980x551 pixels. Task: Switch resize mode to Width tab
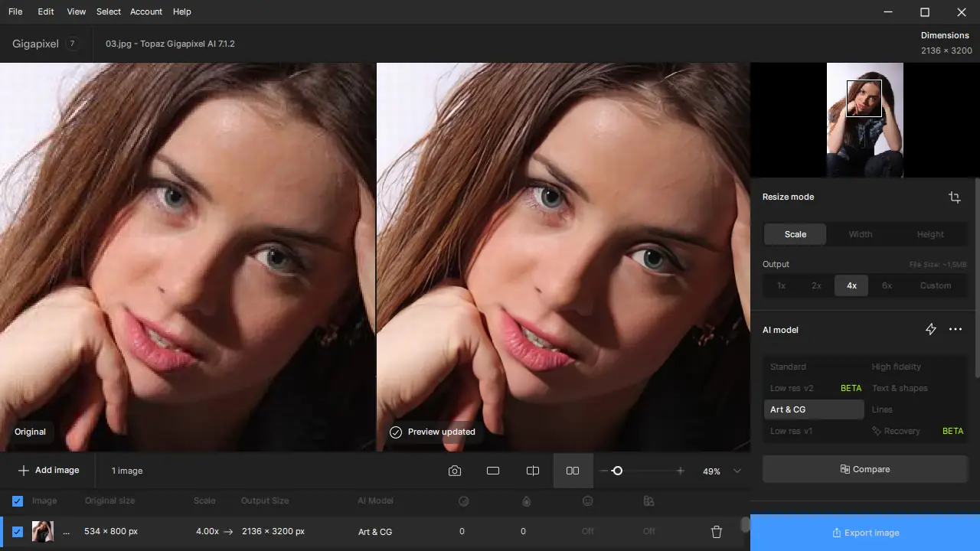coord(861,234)
